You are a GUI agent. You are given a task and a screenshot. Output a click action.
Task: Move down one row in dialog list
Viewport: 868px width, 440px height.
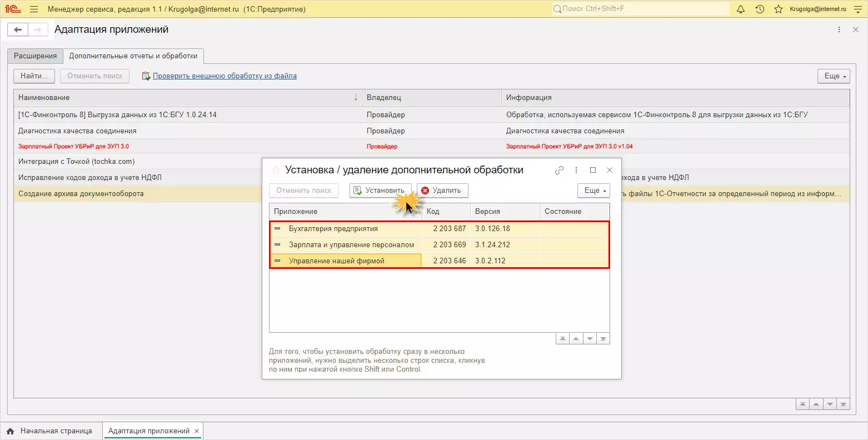[590, 339]
